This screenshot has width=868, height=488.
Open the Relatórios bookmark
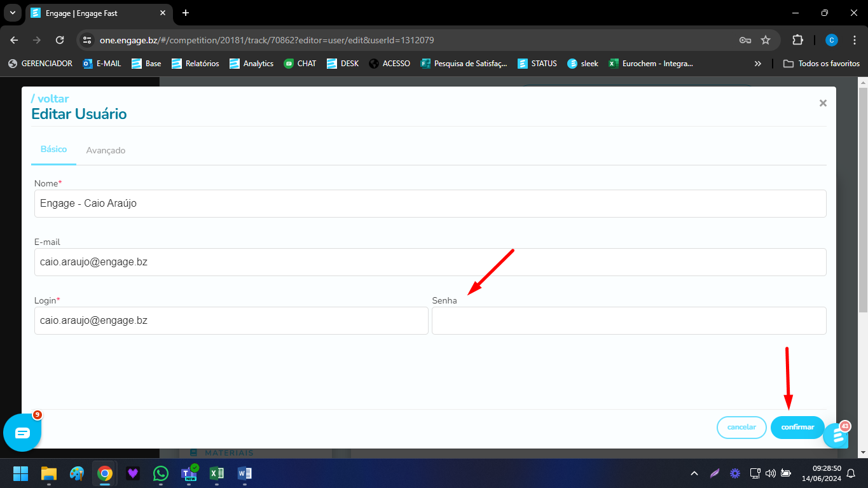195,64
